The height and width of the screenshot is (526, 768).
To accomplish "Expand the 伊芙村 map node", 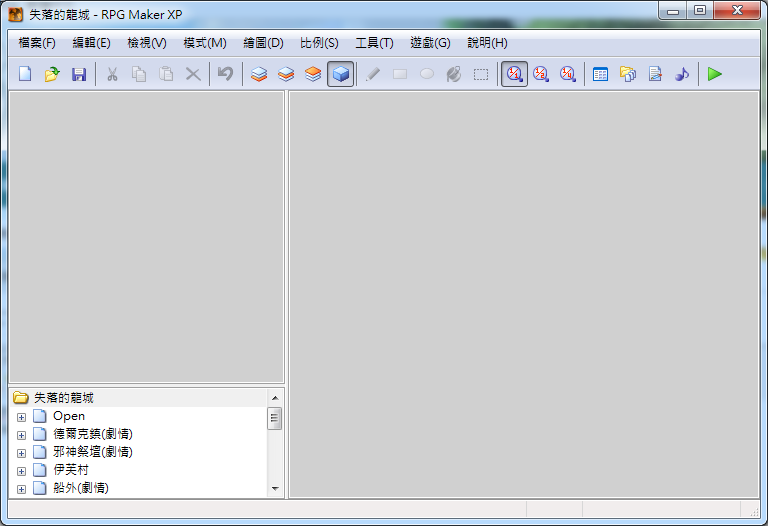I will pos(21,471).
